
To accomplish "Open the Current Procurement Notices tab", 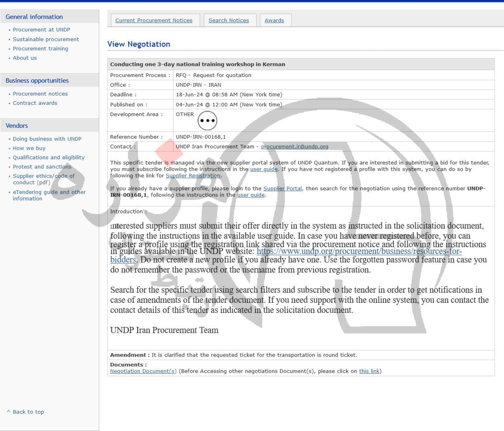I will coord(154,21).
